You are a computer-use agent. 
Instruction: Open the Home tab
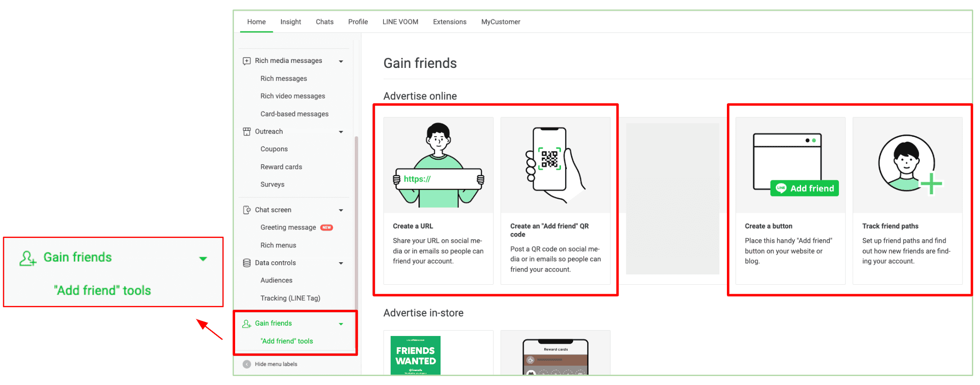point(256,22)
